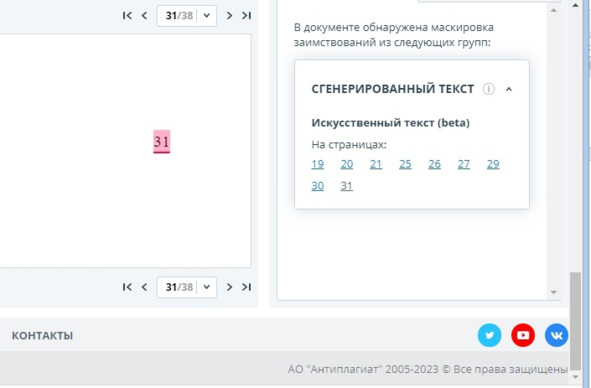This screenshot has width=591, height=388.
Task: Click the КОНТАКТЫ footer item
Action: (42, 336)
